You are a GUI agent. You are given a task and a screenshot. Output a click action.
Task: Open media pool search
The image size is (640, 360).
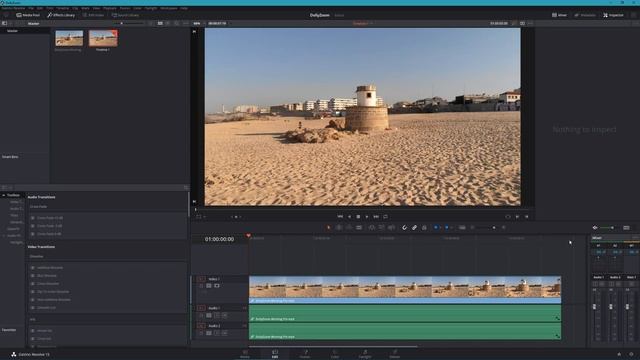pyautogui.click(x=176, y=23)
